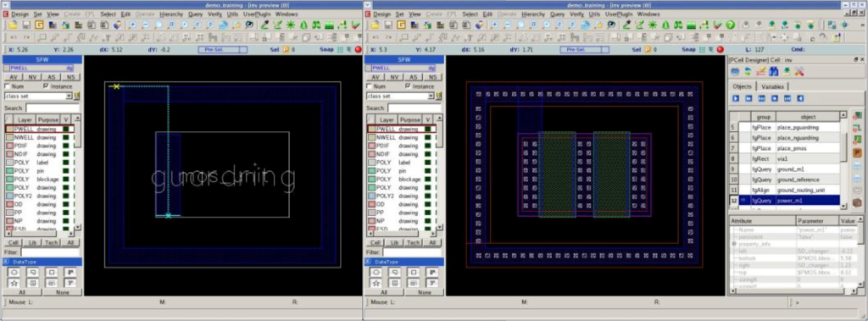Viewport: 868px width, 321px height.
Task: Click the zoom out icon in left window toolbar
Action: (x=145, y=25)
